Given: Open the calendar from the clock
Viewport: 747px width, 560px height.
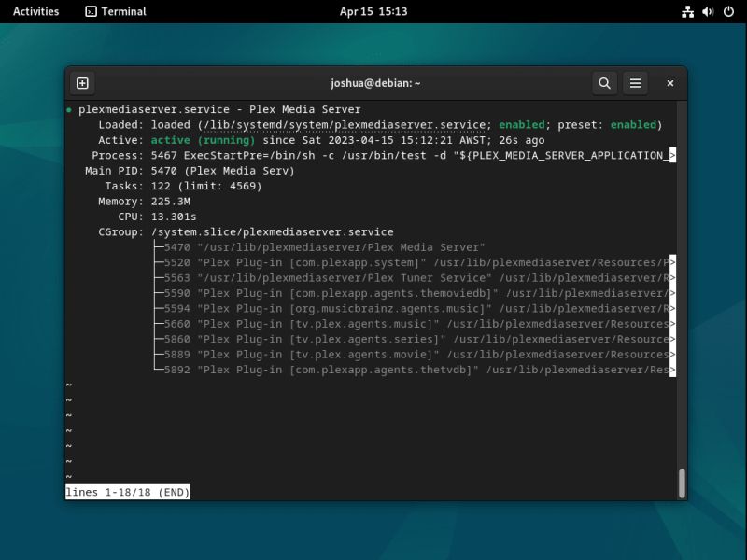Looking at the screenshot, I should click(373, 11).
